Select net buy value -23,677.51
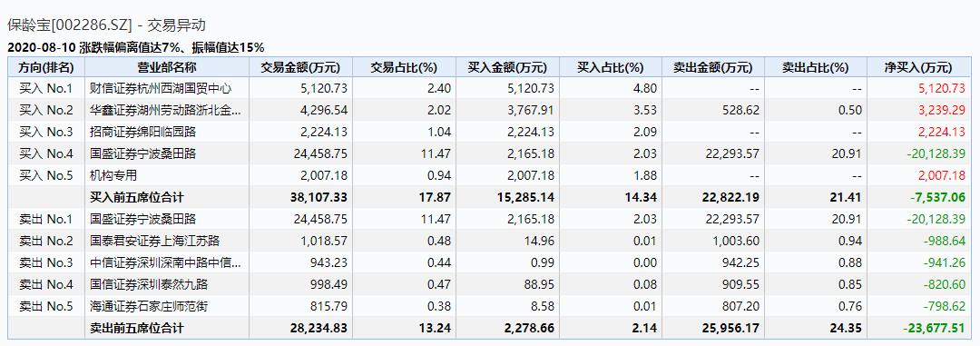Viewport: 980px width, 346px height. 936,328
